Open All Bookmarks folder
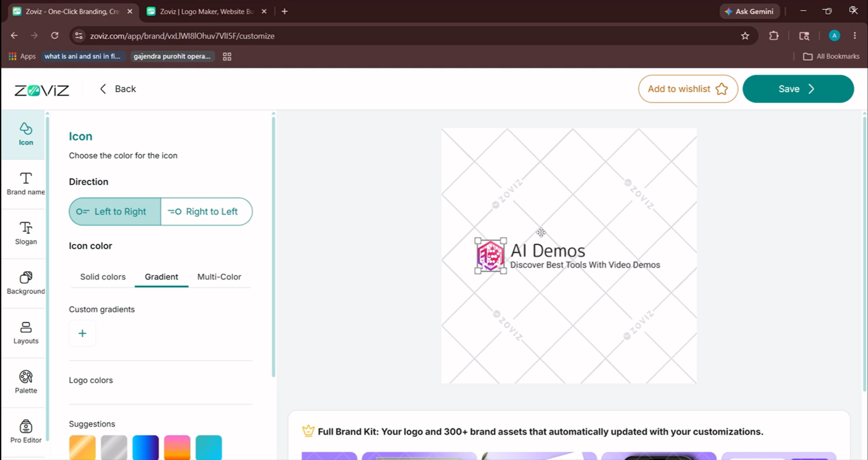Screen dimensions: 868x460 tap(831, 56)
